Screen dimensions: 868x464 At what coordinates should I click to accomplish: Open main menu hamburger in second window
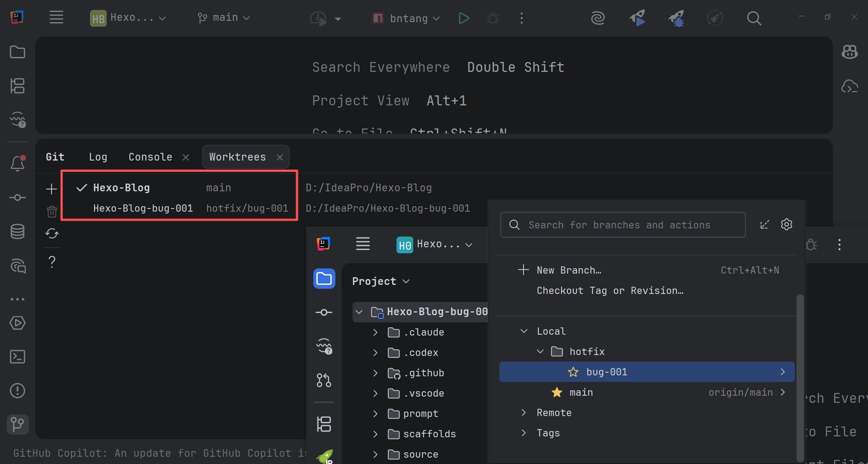click(x=363, y=244)
